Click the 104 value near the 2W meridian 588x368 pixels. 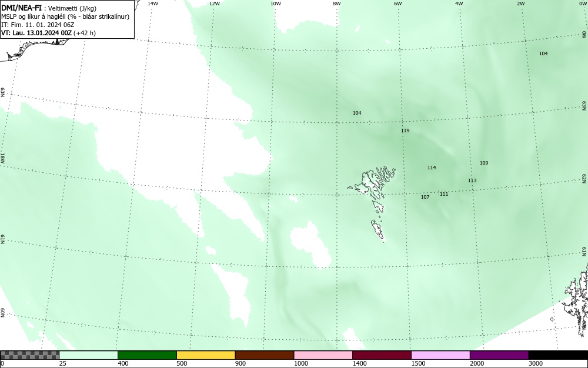pos(543,53)
